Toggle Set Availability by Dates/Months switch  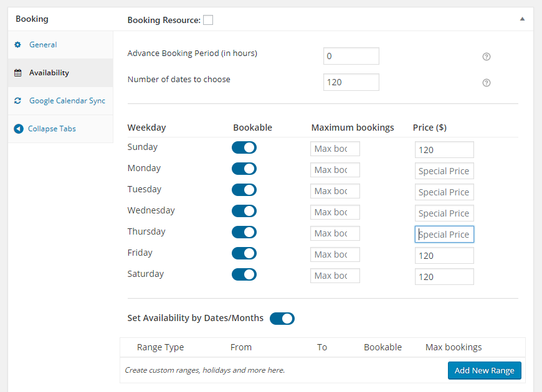point(282,319)
